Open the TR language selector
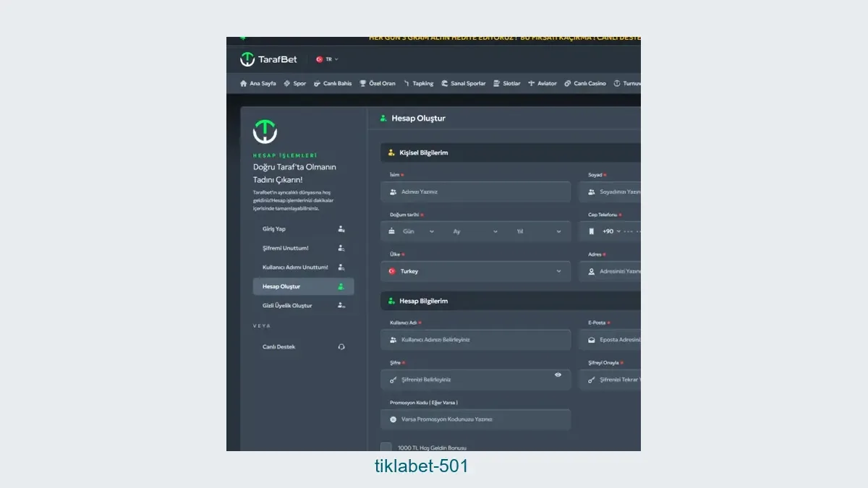The image size is (868, 488). pos(327,59)
